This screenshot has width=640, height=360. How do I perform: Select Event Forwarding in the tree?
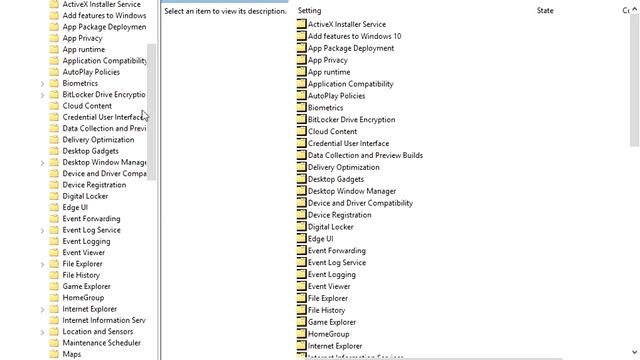[x=91, y=219]
